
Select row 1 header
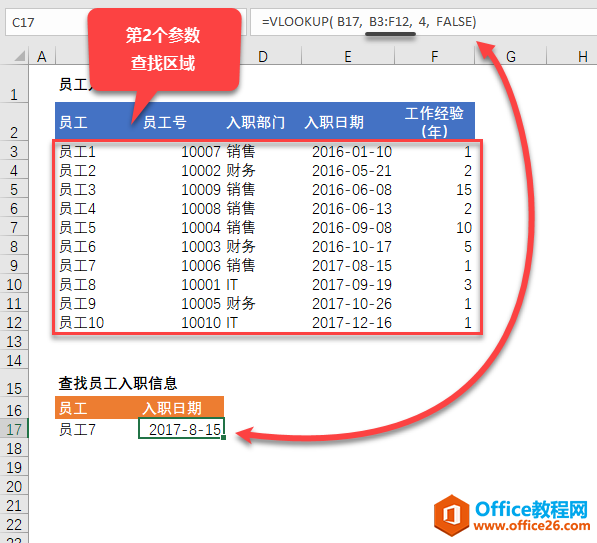(14, 84)
